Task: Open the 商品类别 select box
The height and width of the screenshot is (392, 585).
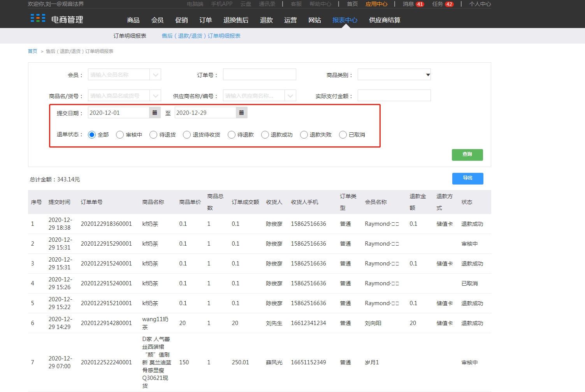Action: click(x=394, y=74)
